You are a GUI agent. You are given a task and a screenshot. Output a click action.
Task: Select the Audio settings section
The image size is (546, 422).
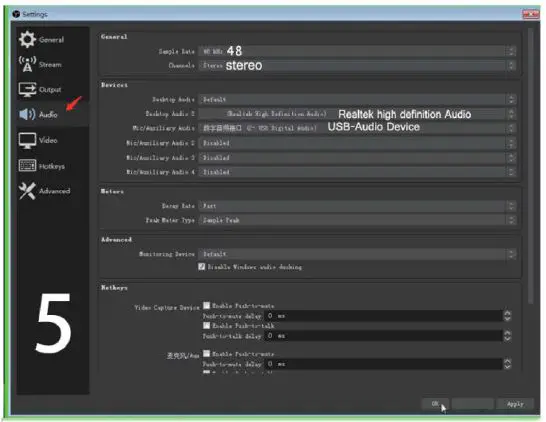[x=52, y=114]
